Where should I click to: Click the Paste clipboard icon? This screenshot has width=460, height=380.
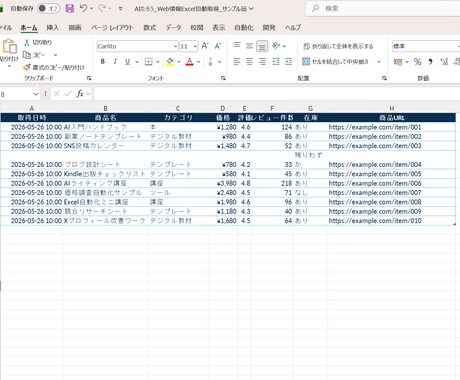coord(10,46)
